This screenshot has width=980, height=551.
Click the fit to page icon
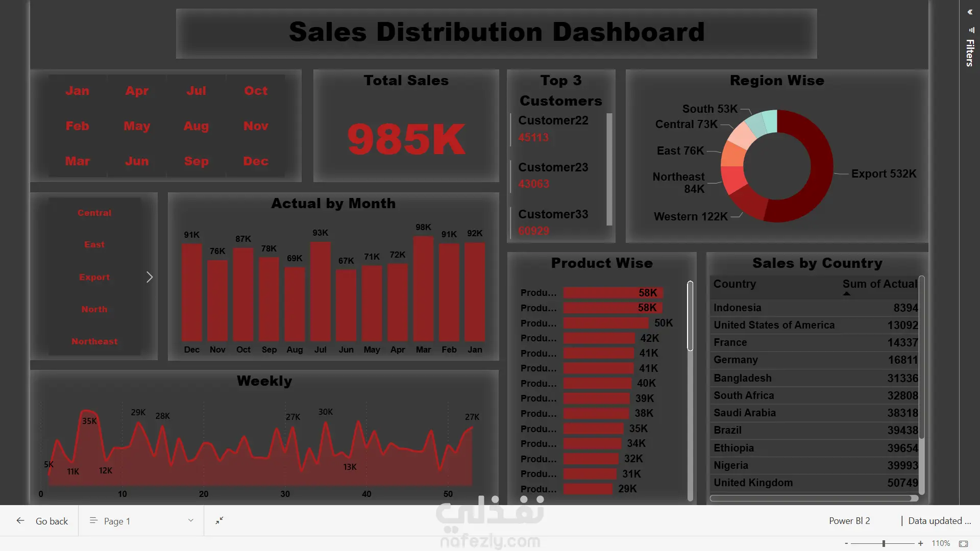pos(963,543)
